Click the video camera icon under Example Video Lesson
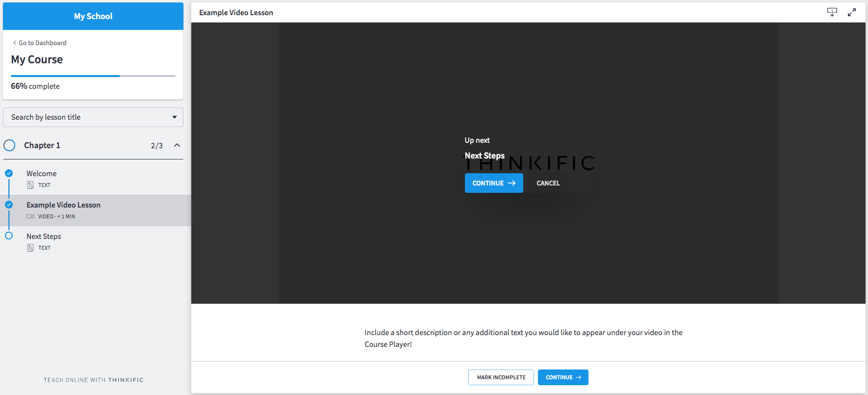The width and height of the screenshot is (868, 395). [30, 216]
